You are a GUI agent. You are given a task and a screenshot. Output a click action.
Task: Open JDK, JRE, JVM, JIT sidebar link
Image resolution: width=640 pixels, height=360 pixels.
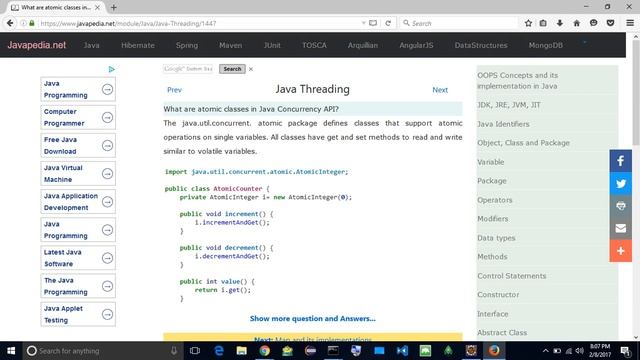(x=509, y=105)
